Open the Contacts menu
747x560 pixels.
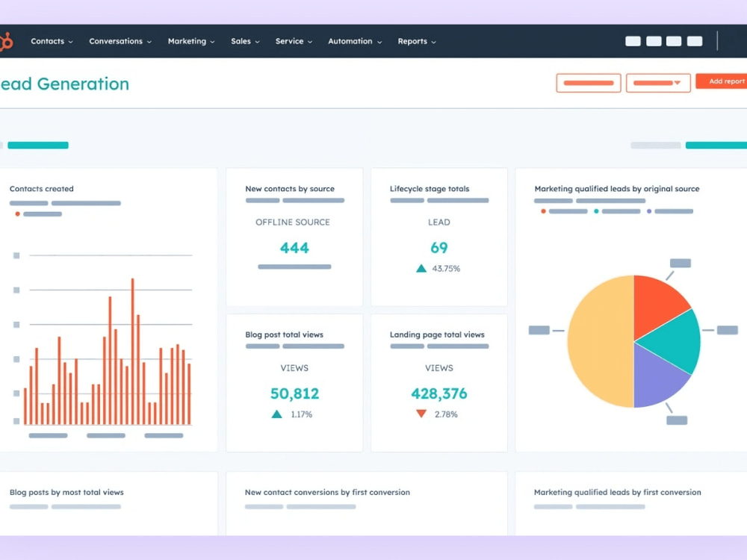52,41
